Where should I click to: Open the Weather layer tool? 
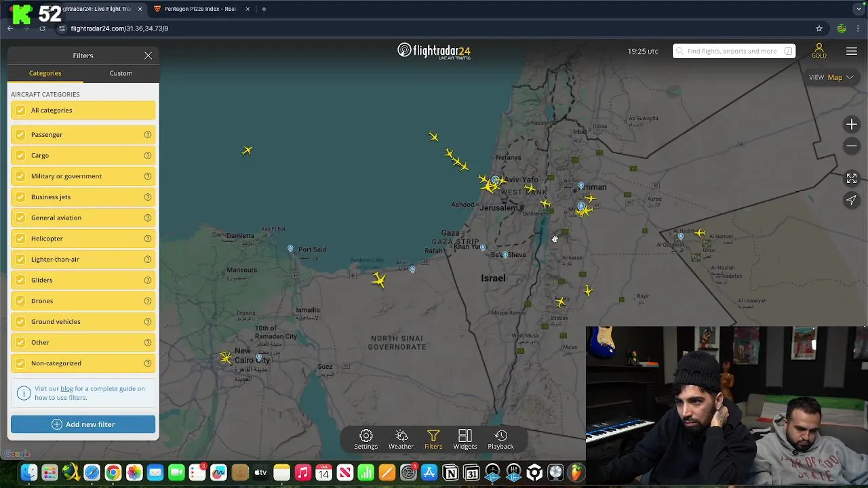point(401,439)
